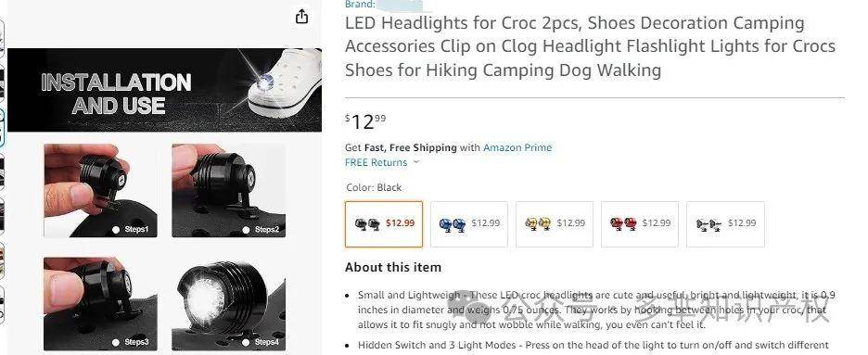Click the About this item heading
868x355 pixels.
393,267
